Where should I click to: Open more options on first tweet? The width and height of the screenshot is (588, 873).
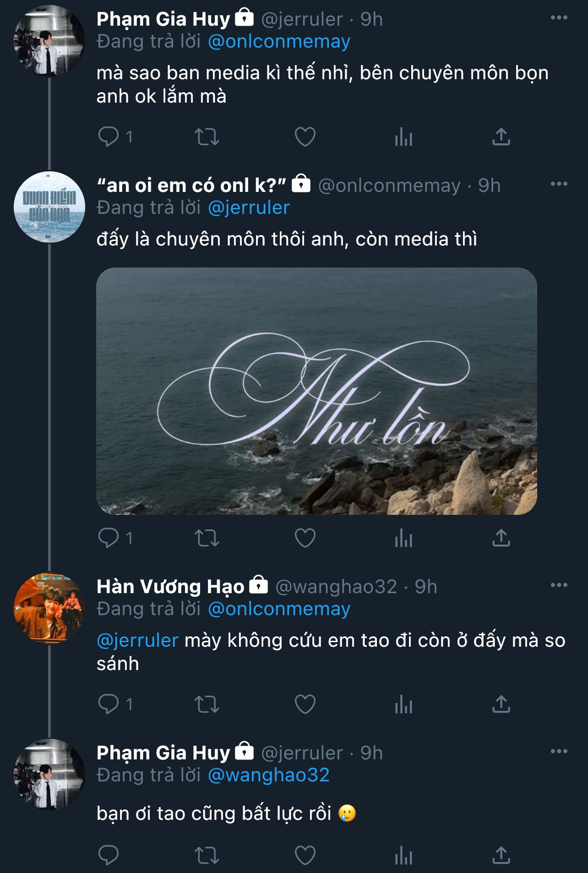[x=559, y=18]
